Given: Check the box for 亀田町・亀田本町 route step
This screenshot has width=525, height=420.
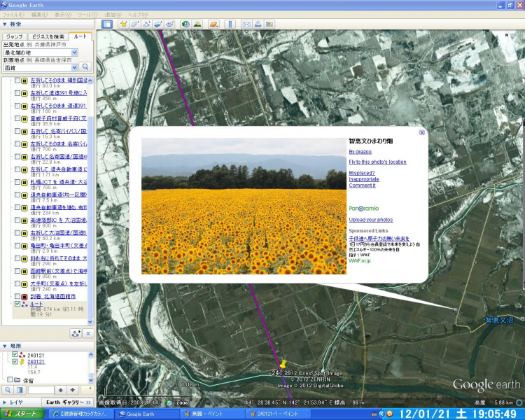Looking at the screenshot, I should (17, 246).
